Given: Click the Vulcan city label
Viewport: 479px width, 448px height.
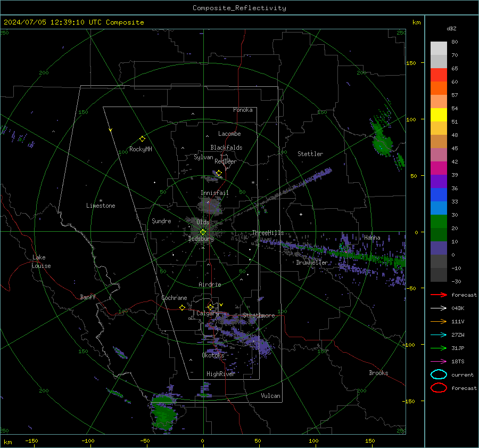Looking at the screenshot, I should click(270, 396).
